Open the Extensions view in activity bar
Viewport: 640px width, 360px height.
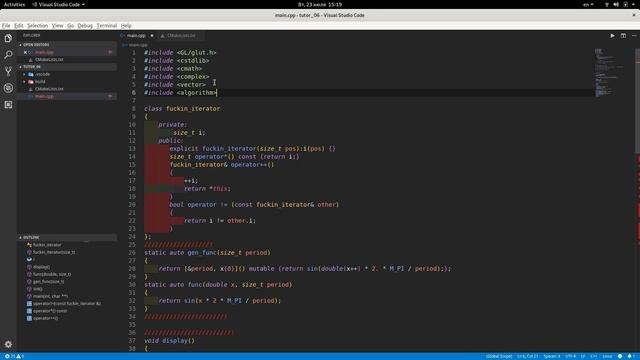(x=8, y=104)
